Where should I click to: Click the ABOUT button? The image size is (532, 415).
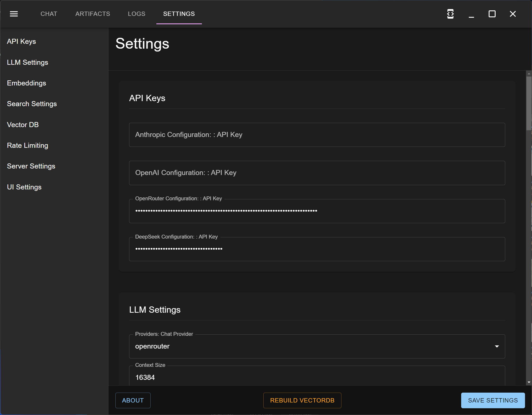click(133, 400)
